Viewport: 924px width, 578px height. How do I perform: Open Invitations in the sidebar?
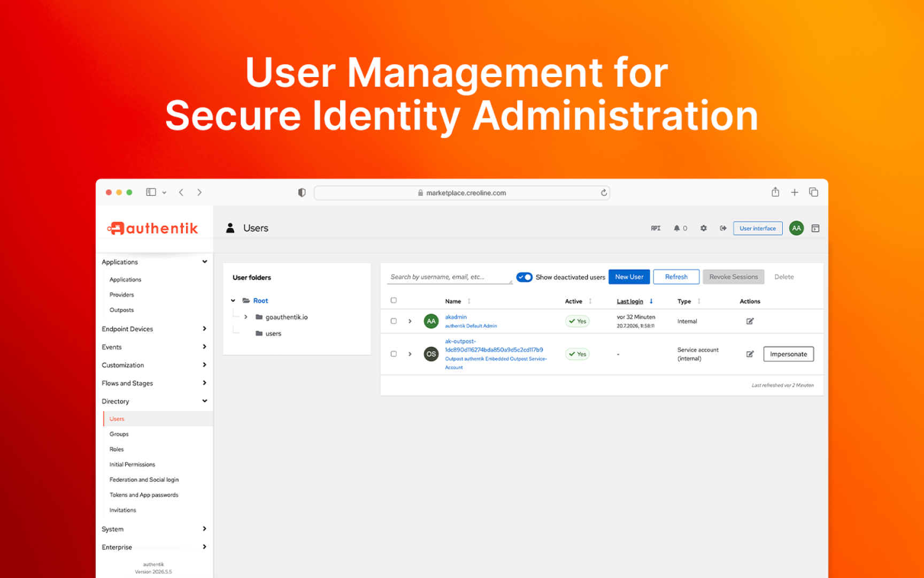point(123,511)
